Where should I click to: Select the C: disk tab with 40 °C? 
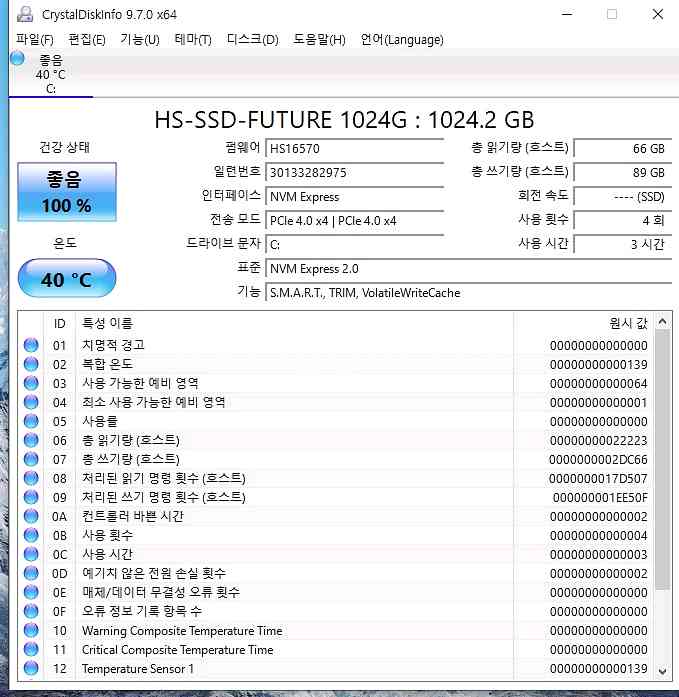(51, 74)
